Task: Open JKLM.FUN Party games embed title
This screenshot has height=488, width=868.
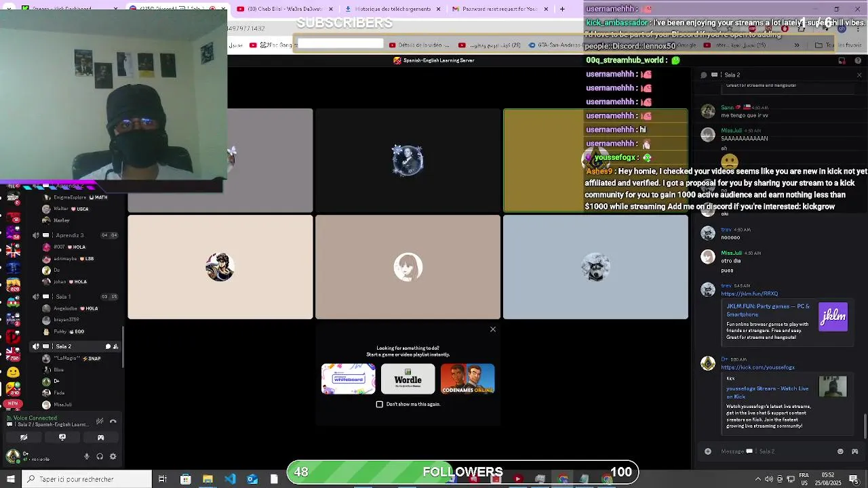Action: click(x=768, y=310)
